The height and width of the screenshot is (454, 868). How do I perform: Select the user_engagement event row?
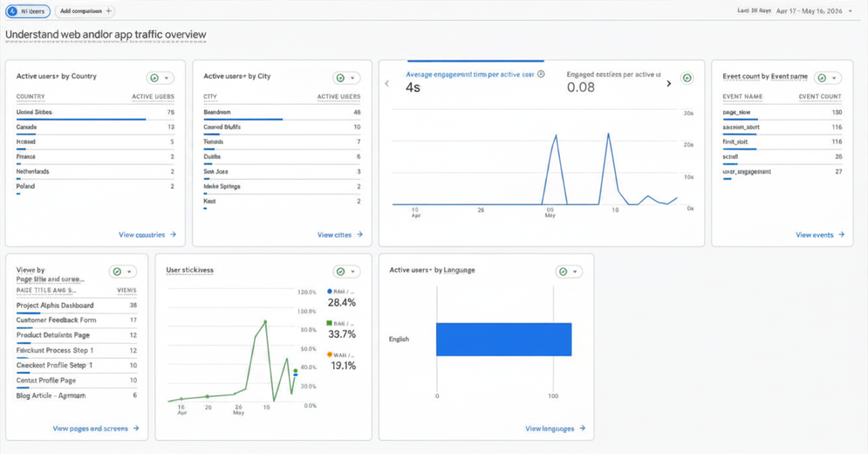click(x=783, y=172)
